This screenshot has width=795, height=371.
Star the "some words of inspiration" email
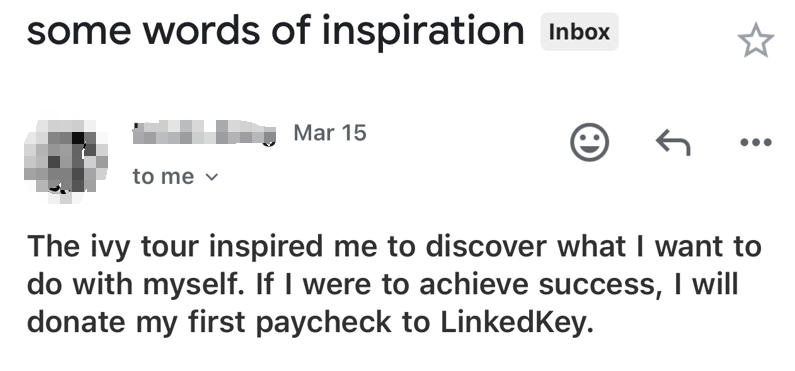756,40
